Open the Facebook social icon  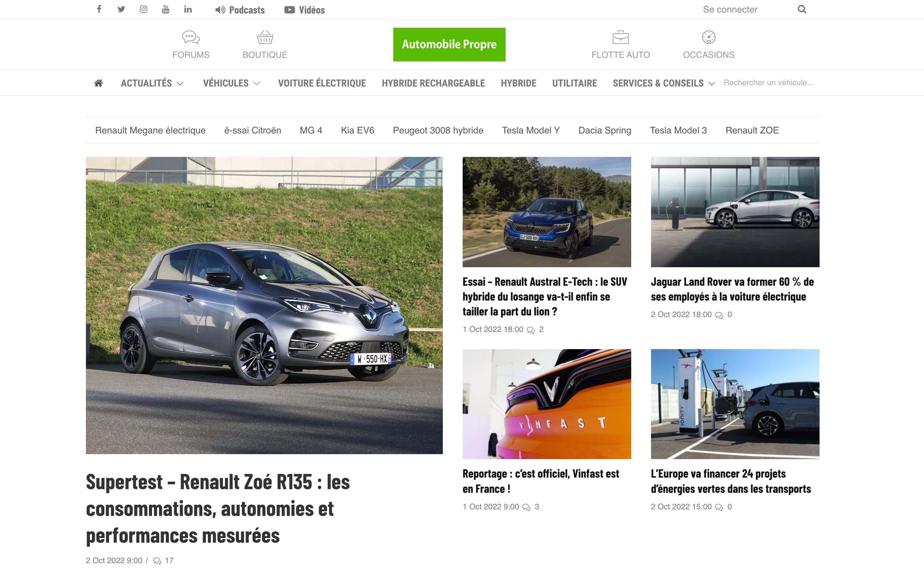click(99, 9)
